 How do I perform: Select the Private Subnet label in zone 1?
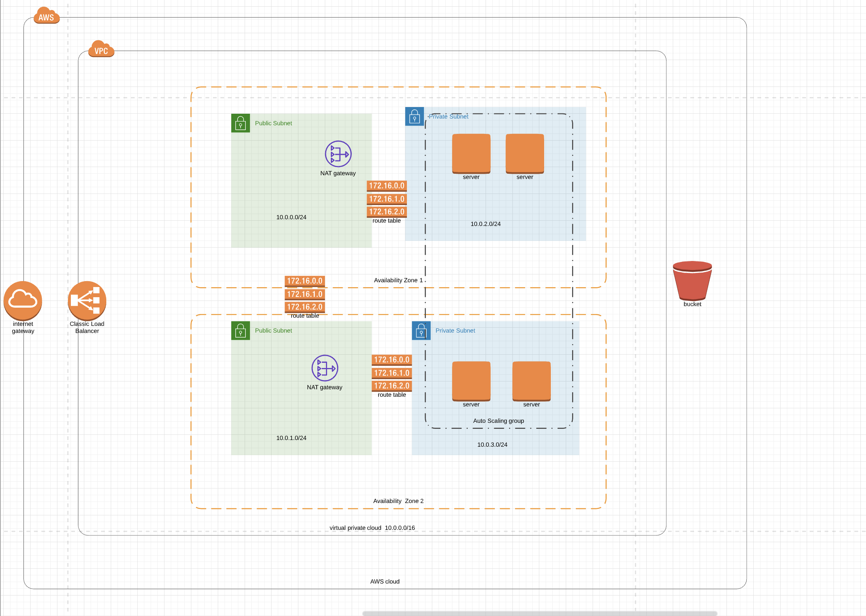(448, 116)
